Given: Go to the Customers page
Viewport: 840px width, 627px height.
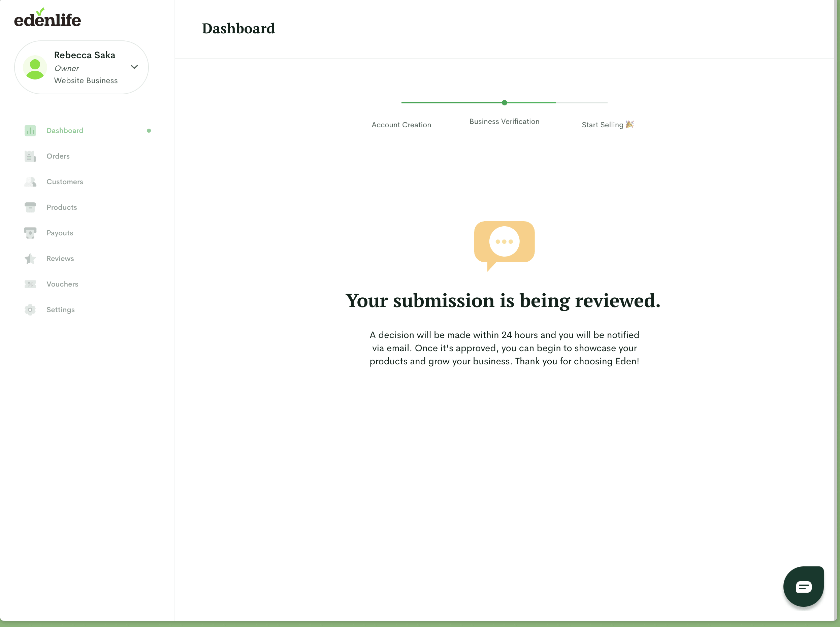Looking at the screenshot, I should coord(65,182).
